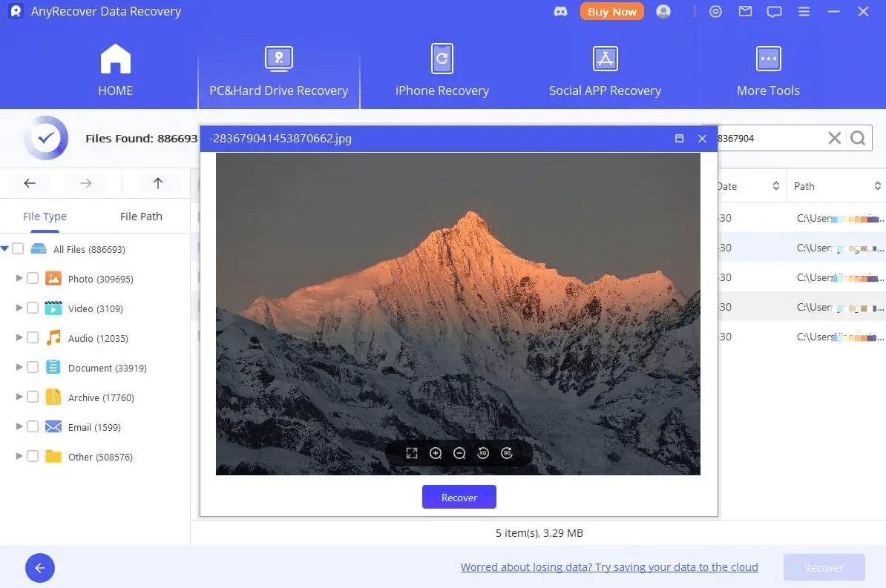Tick the Video category checkbox
The height and width of the screenshot is (588, 886).
coord(33,308)
